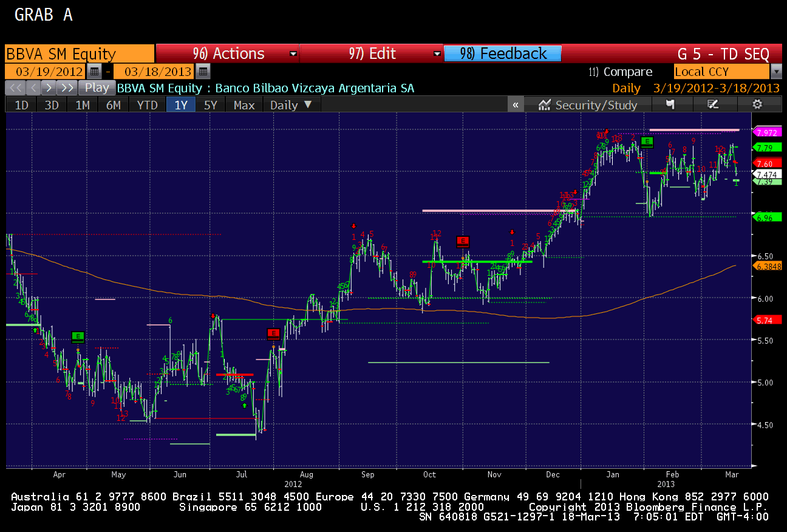Switch to the 1D range tab
The width and height of the screenshot is (787, 532).
pyautogui.click(x=21, y=104)
